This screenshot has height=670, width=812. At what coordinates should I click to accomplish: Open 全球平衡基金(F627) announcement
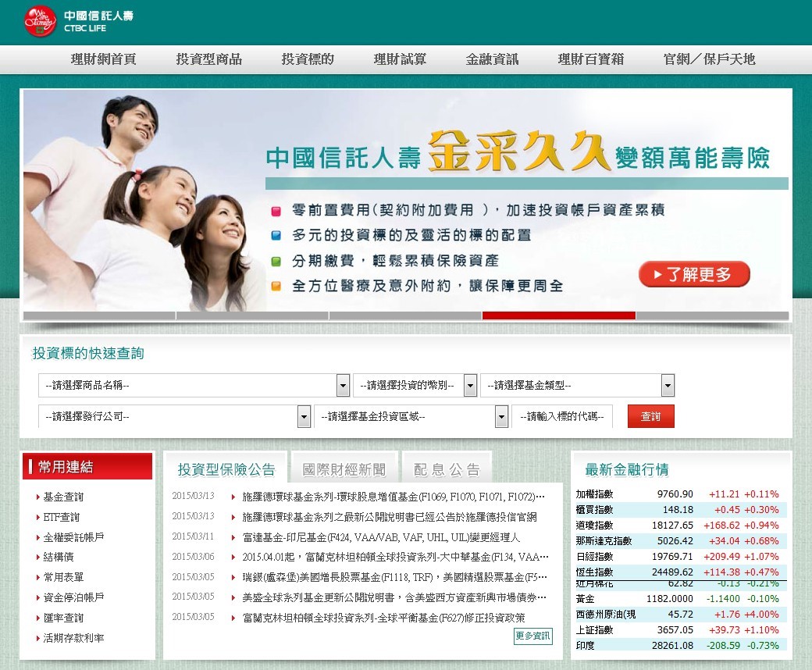(383, 618)
